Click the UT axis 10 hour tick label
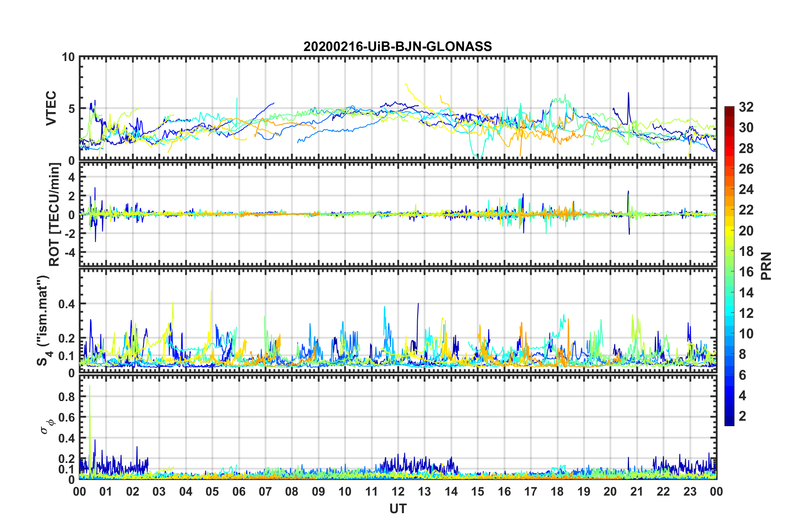This screenshot has height=532, width=796. (x=345, y=491)
